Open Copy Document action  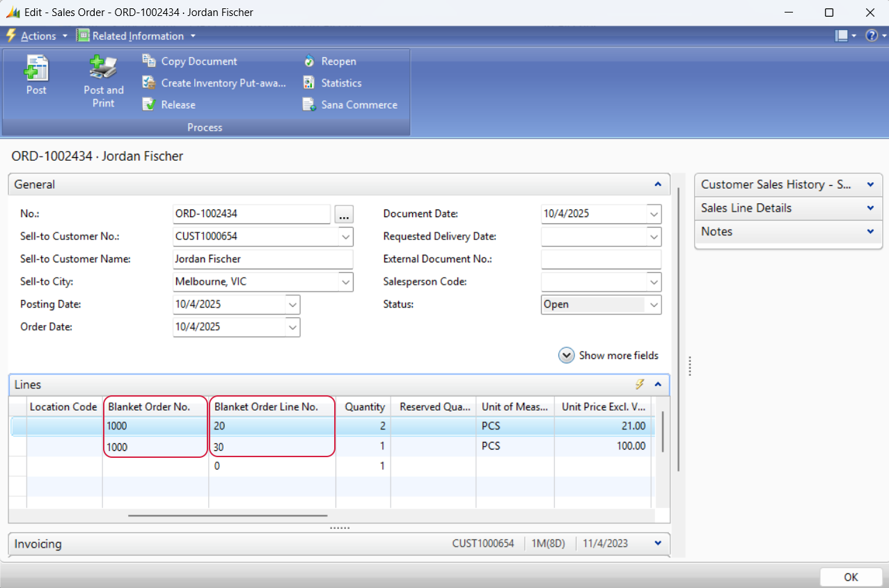click(x=198, y=61)
